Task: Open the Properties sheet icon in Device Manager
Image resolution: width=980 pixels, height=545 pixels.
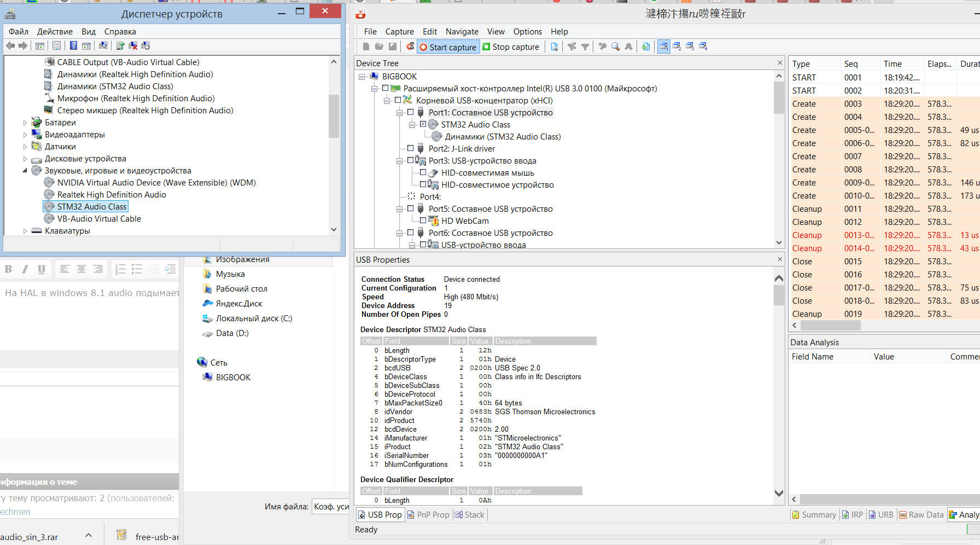Action: 57,45
